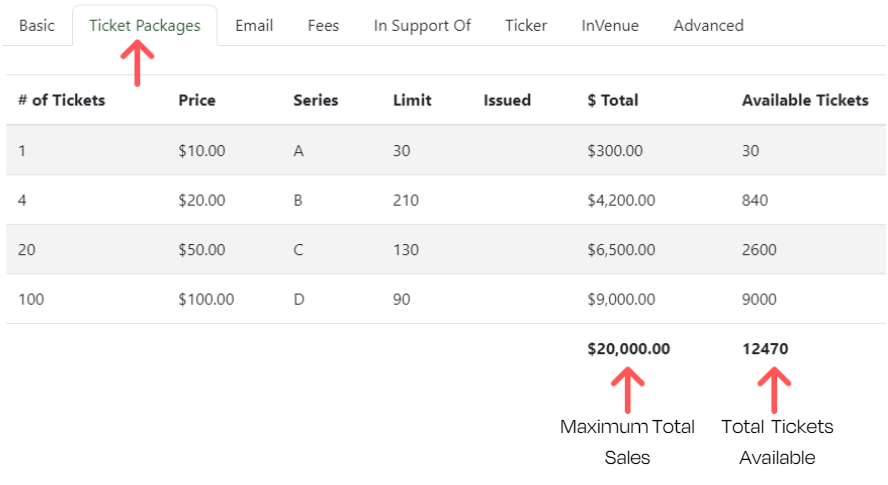This screenshot has height=485, width=888.
Task: Click the 12470 total available tickets
Action: (x=765, y=349)
